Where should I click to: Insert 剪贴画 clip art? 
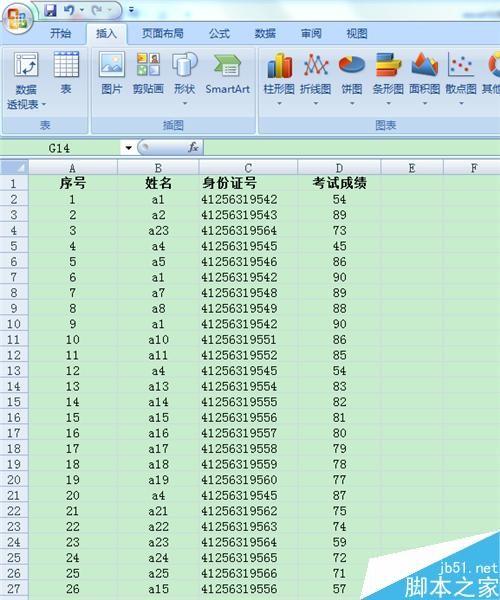[x=148, y=73]
